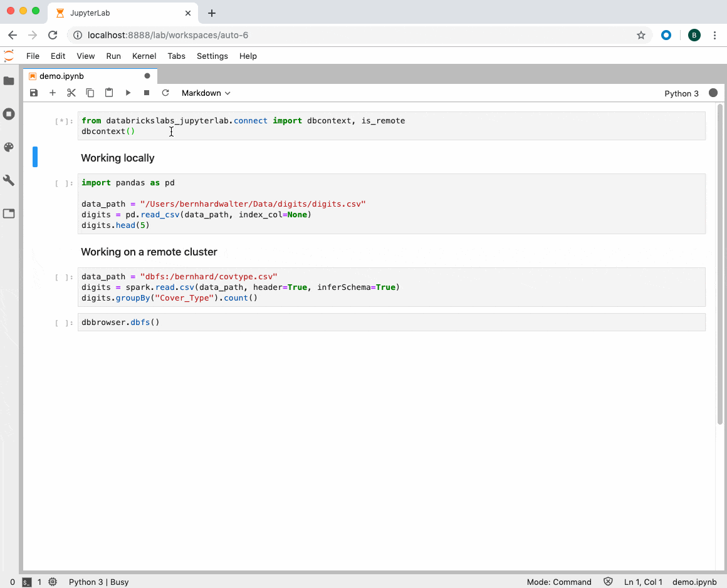The height and width of the screenshot is (588, 727).
Task: Open the open tabs sidebar panel
Action: [x=9, y=214]
